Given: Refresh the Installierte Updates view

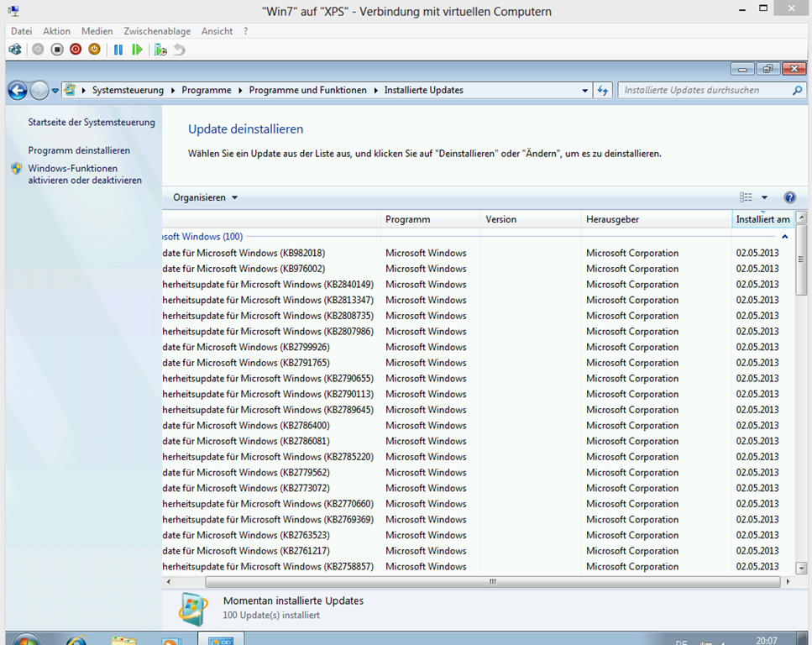Looking at the screenshot, I should [603, 91].
